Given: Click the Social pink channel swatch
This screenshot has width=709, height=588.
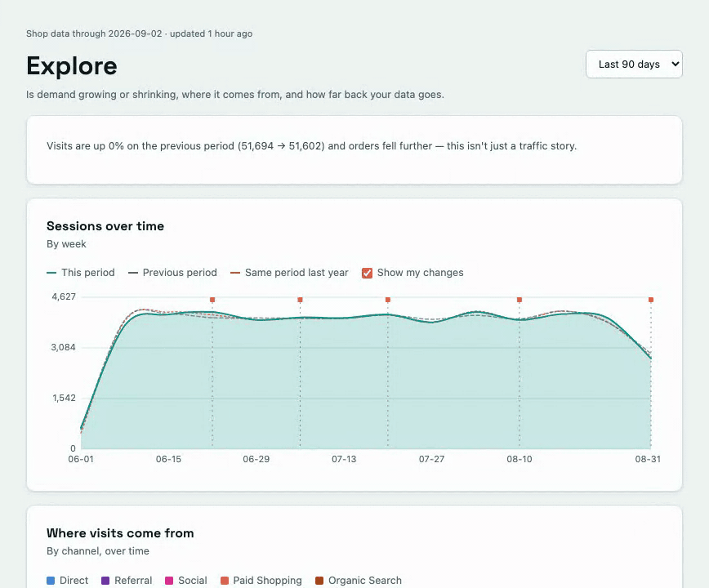Looking at the screenshot, I should tap(169, 581).
